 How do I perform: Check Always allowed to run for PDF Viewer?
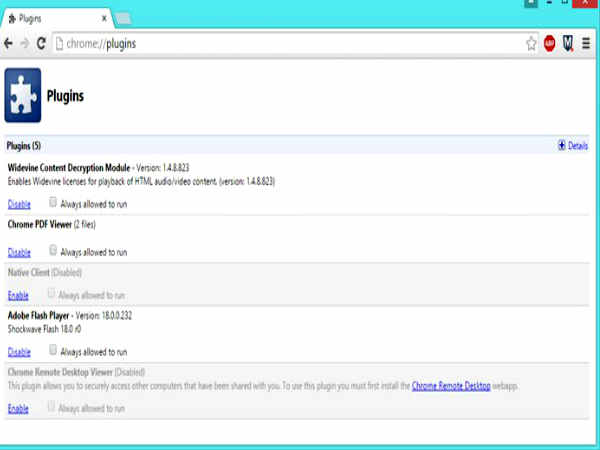(53, 250)
